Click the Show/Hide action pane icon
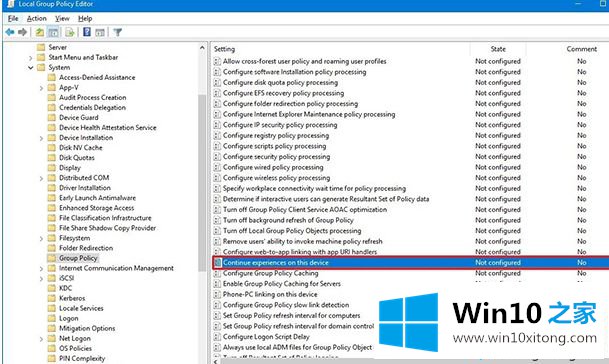The image size is (609, 364). (100, 32)
